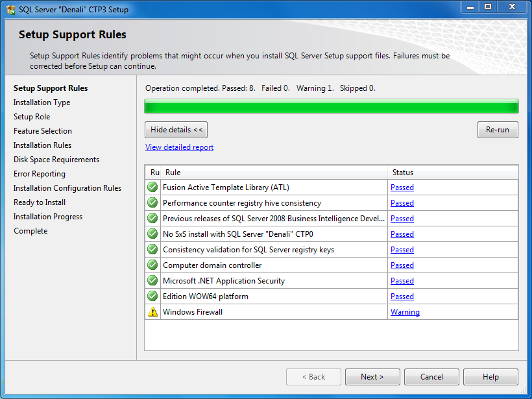Select Installation Rules step in sidebar

[x=42, y=145]
